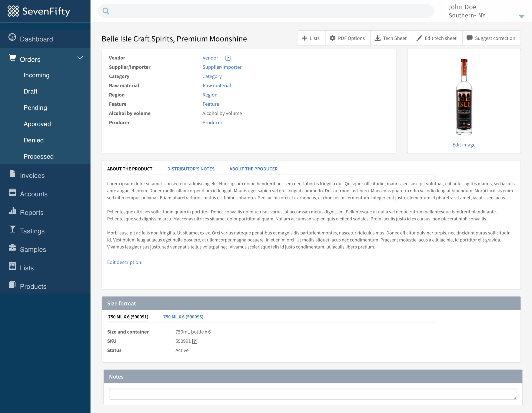Image resolution: width=532 pixels, height=413 pixels.
Task: Click the Edit tech sheet button
Action: 437,38
